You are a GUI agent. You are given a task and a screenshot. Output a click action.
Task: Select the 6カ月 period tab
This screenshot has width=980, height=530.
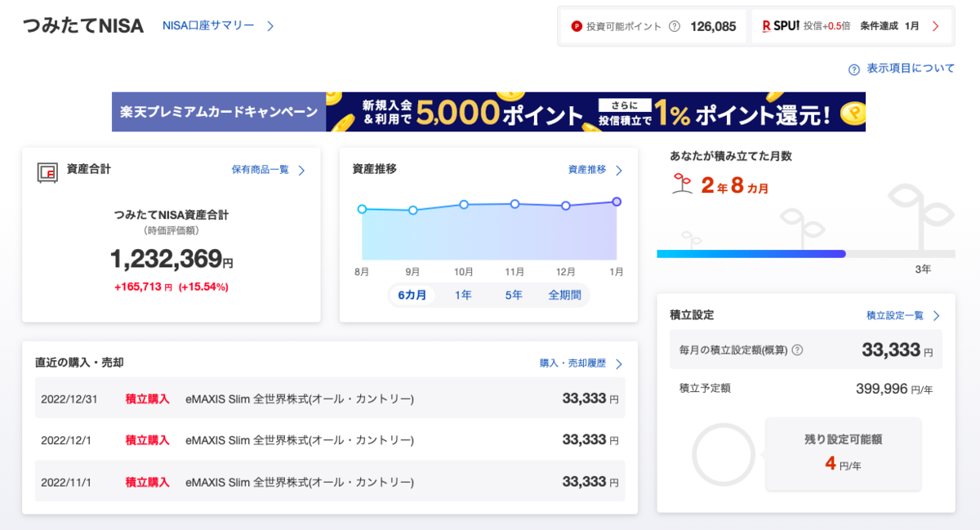pos(412,295)
